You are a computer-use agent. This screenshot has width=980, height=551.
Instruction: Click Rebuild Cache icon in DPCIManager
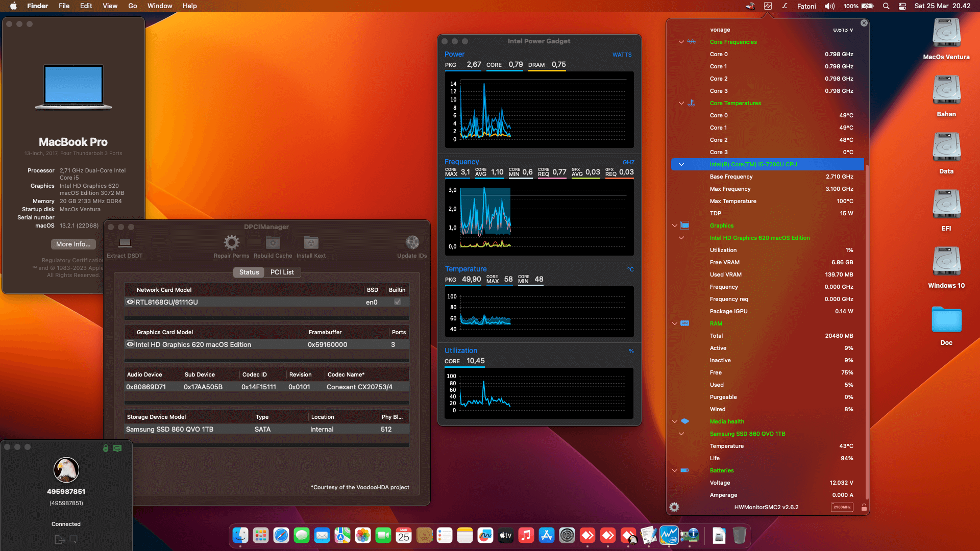pyautogui.click(x=273, y=242)
